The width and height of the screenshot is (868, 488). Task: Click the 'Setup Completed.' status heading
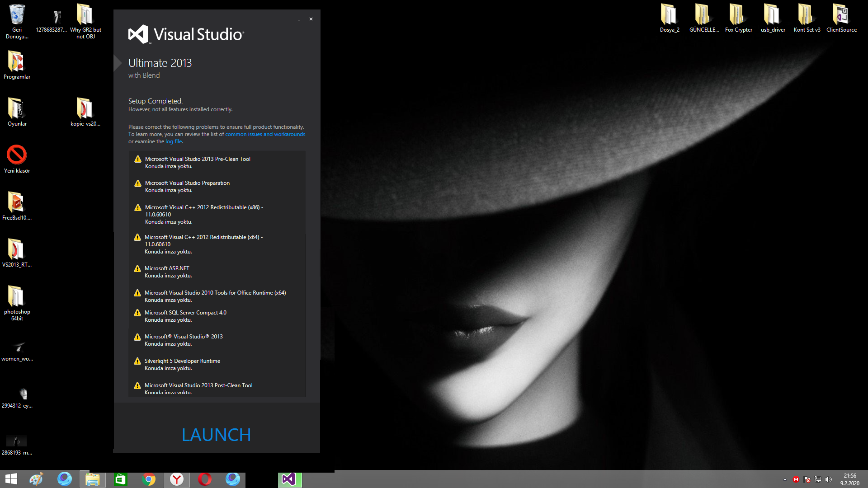click(x=155, y=101)
